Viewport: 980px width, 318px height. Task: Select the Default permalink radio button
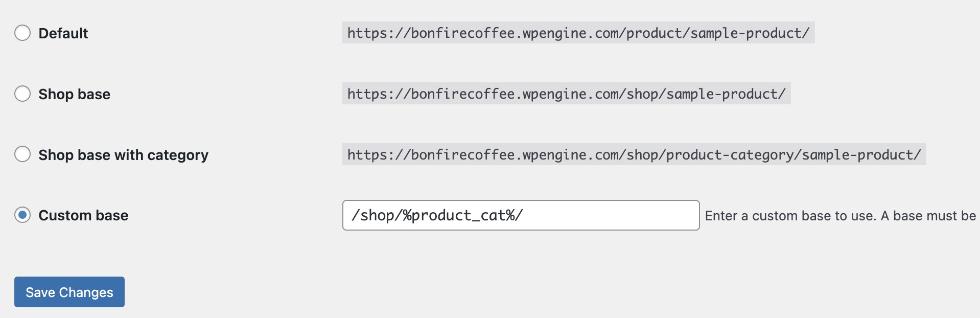click(22, 33)
